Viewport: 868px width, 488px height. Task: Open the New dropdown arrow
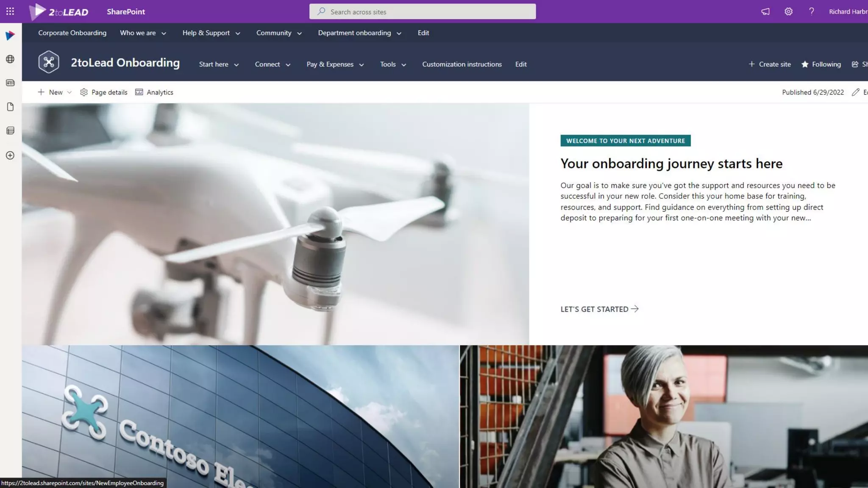click(70, 92)
